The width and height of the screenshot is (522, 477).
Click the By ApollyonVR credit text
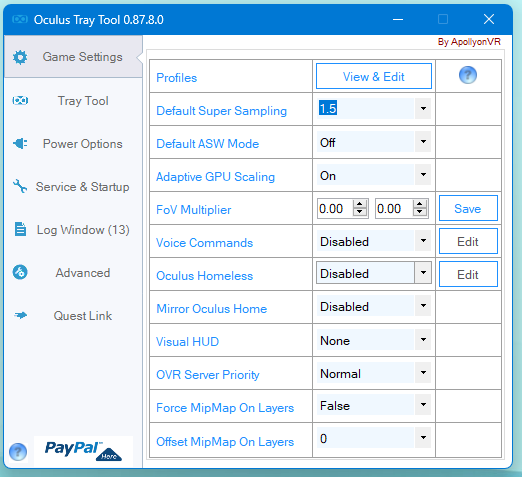[x=469, y=42]
